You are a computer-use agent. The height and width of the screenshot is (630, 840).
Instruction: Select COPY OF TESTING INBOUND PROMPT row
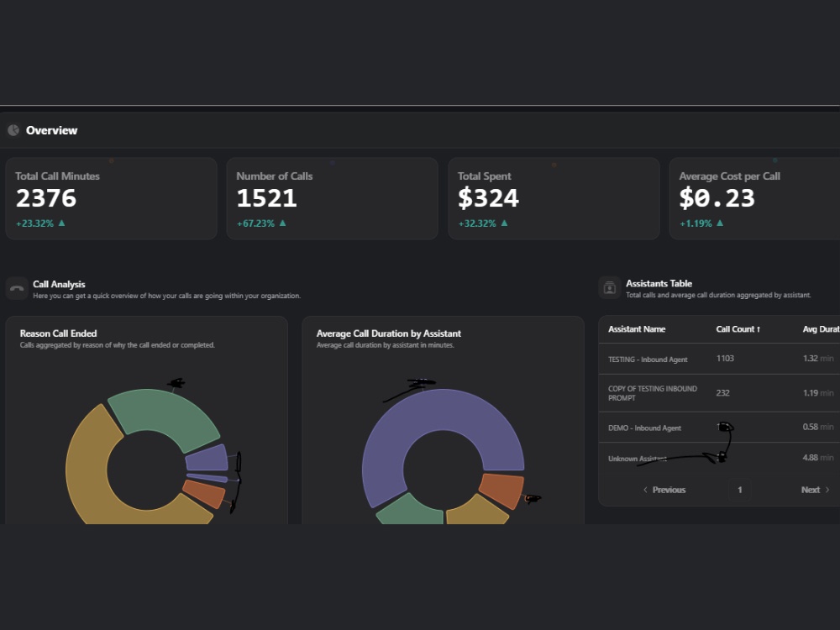coord(719,393)
